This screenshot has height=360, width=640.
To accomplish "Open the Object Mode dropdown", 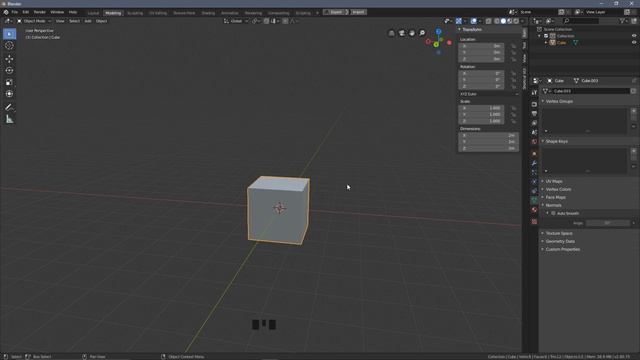I will pyautogui.click(x=34, y=21).
